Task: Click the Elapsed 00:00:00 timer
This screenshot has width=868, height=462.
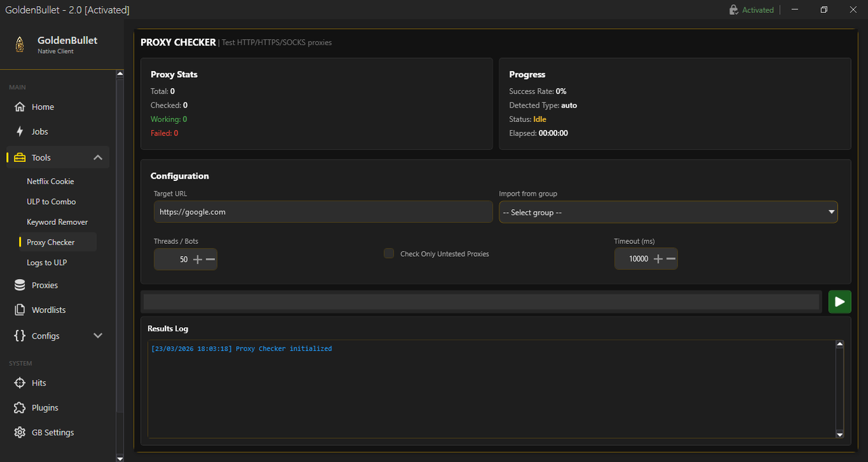Action: pos(538,133)
